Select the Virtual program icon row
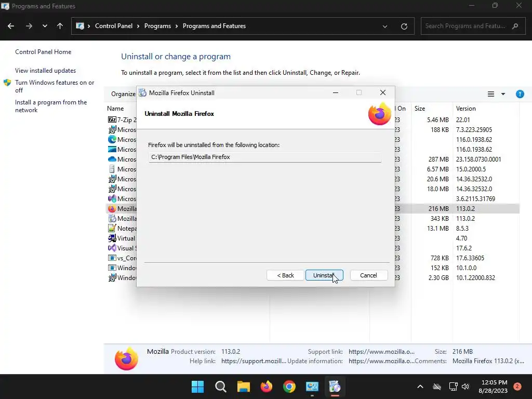The width and height of the screenshot is (532, 399). [x=112, y=238]
